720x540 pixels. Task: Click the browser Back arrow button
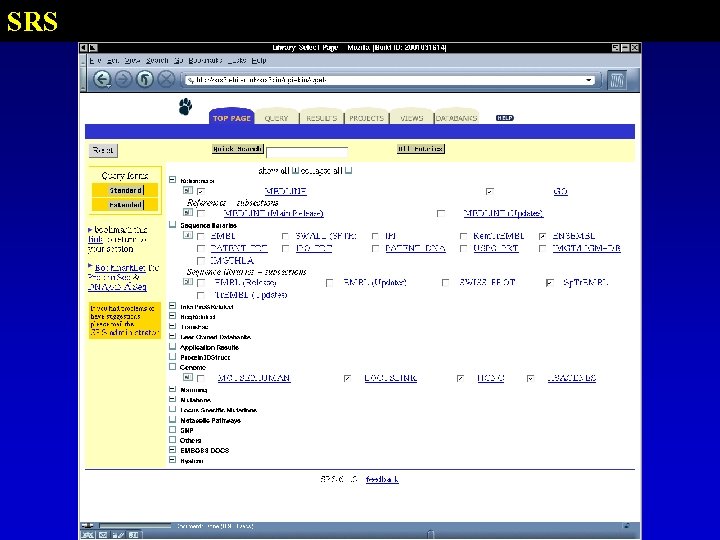(x=102, y=79)
